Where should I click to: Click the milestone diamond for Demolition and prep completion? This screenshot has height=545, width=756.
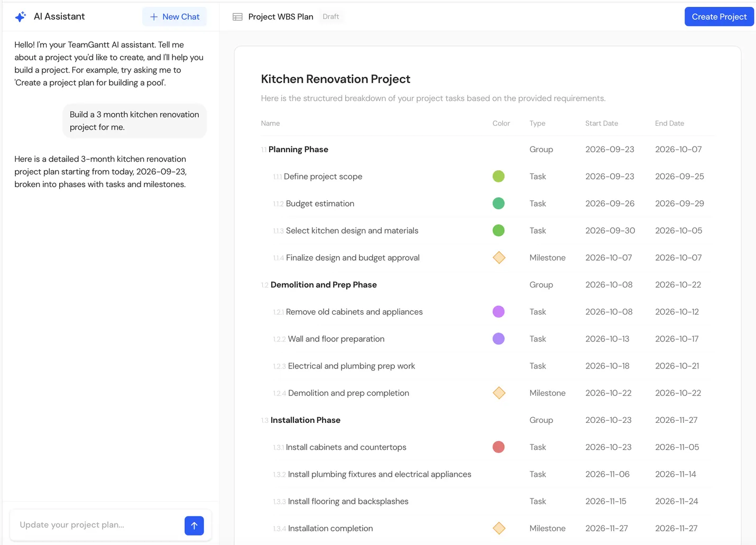click(499, 393)
